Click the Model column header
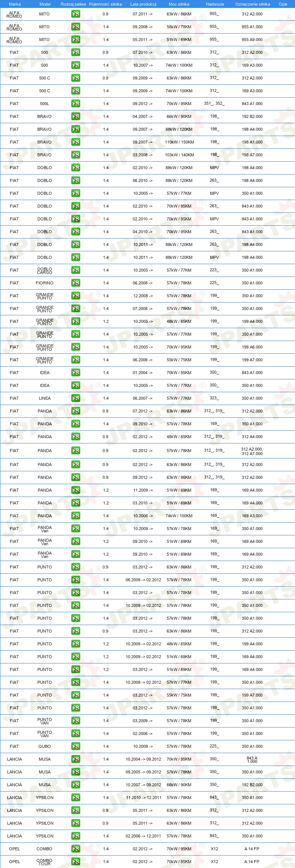Image resolution: width=295 pixels, height=868 pixels. coord(45,4)
